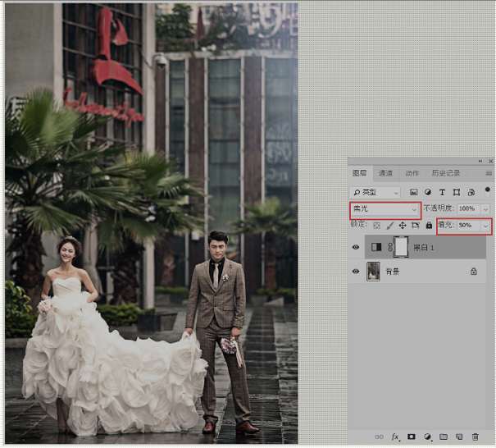Filter layers by shape layer icon
496x448 pixels.
coord(456,192)
